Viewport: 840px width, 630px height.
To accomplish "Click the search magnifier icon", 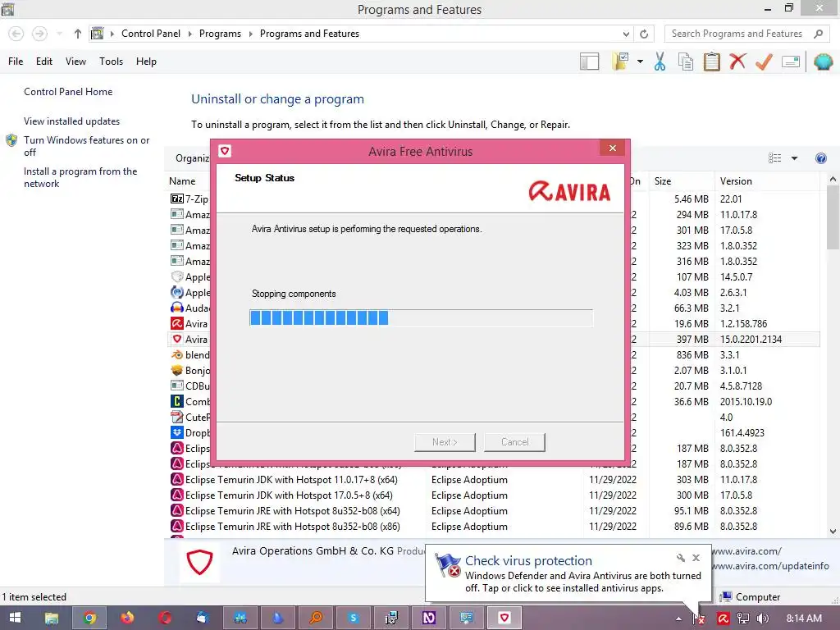I will point(818,34).
